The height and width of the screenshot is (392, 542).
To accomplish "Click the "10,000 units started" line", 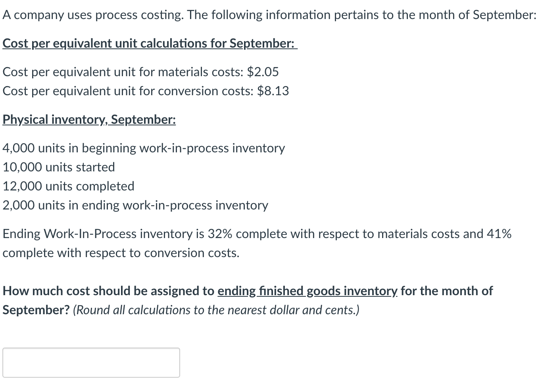I will 59,167.
